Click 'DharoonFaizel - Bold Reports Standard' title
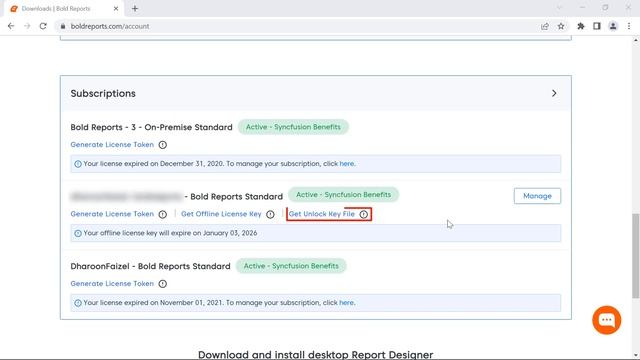 pyautogui.click(x=150, y=266)
